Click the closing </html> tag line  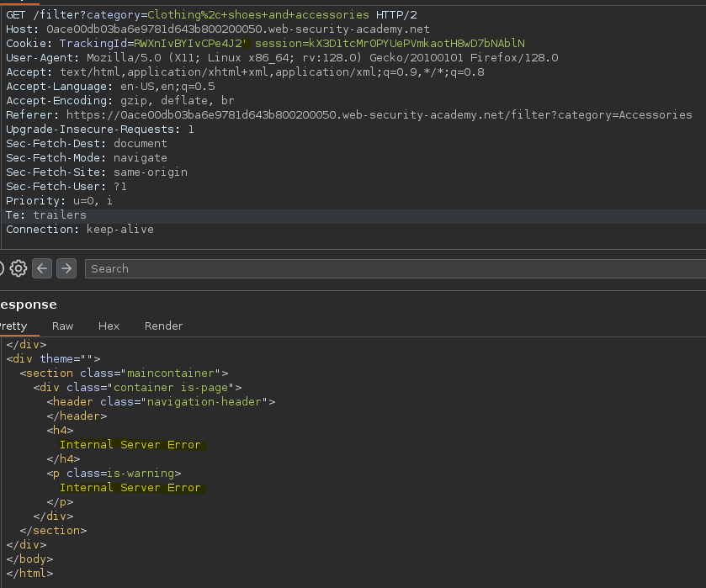29,574
